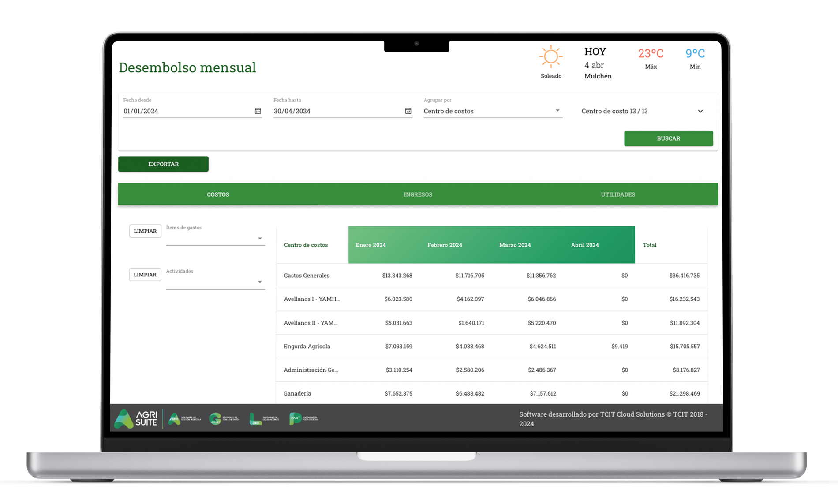Click Administración March value $2.486.367
Screen dimensions: 838x504
coord(542,370)
